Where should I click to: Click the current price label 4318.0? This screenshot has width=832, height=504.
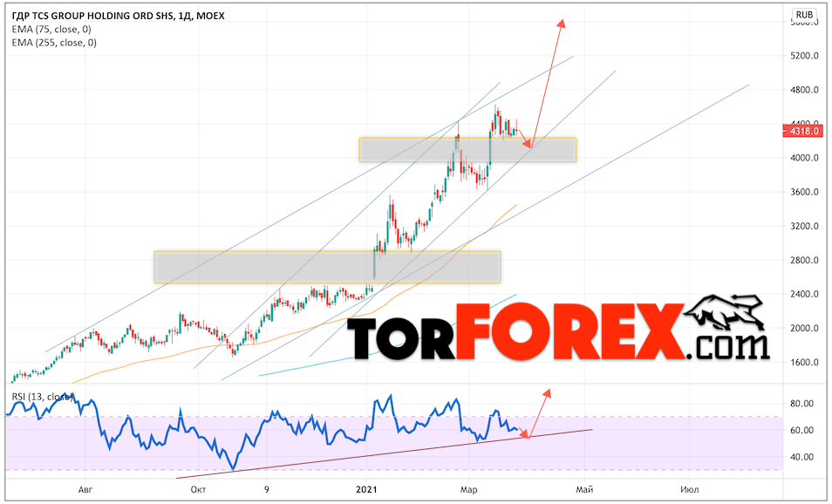[803, 131]
